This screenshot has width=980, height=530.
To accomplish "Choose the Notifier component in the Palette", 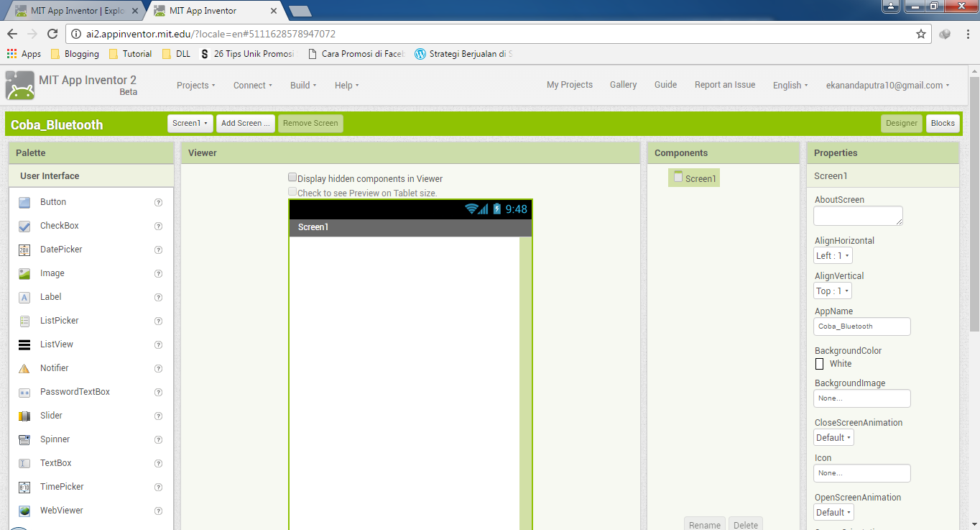I will (x=55, y=367).
